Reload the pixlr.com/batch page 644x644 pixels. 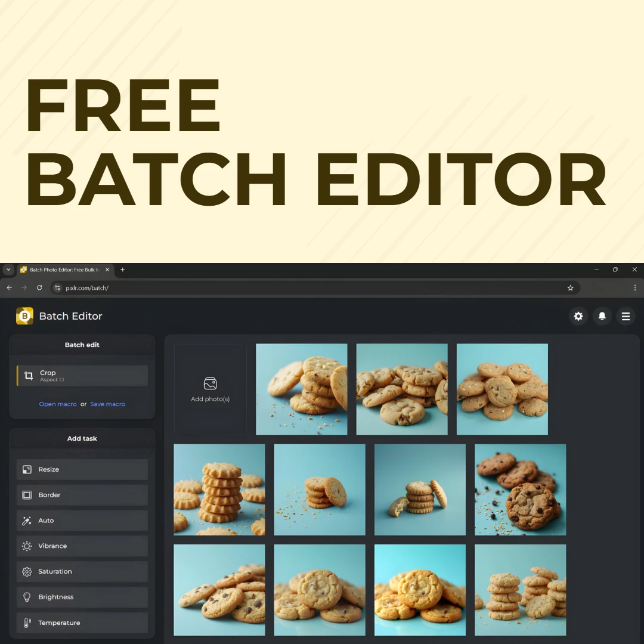pyautogui.click(x=39, y=288)
